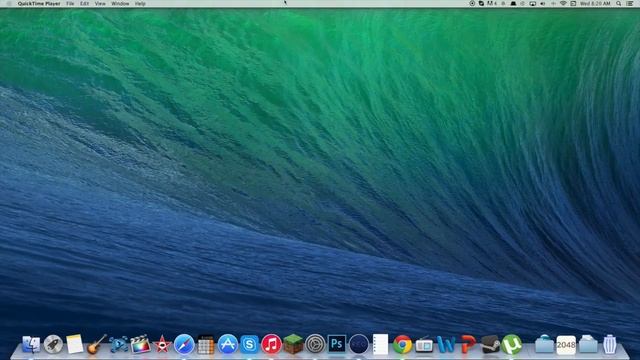Open System Preferences gear icon
The image size is (640, 360).
[x=315, y=344]
